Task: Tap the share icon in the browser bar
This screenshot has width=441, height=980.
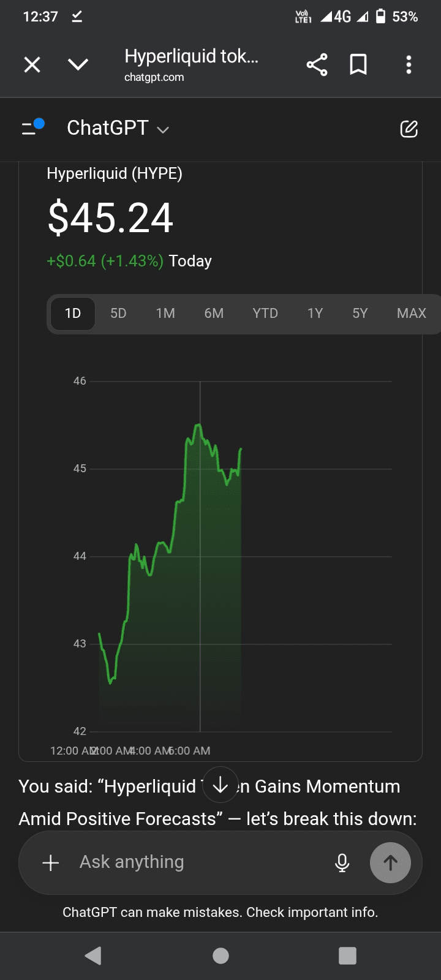Action: pos(317,65)
